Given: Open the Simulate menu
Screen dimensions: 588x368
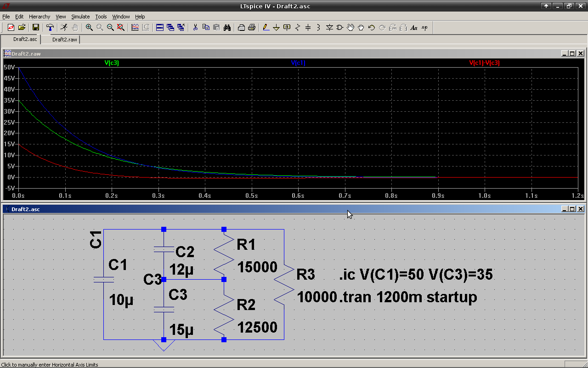Looking at the screenshot, I should (80, 17).
